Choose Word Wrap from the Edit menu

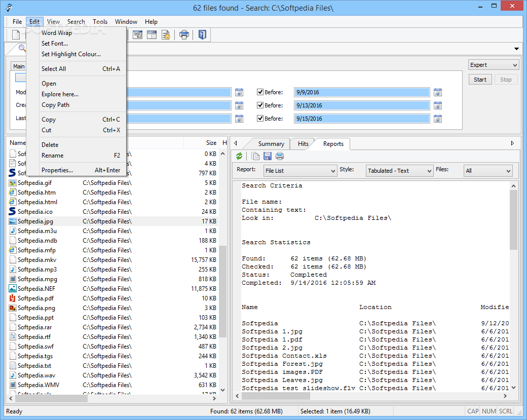(x=77, y=33)
